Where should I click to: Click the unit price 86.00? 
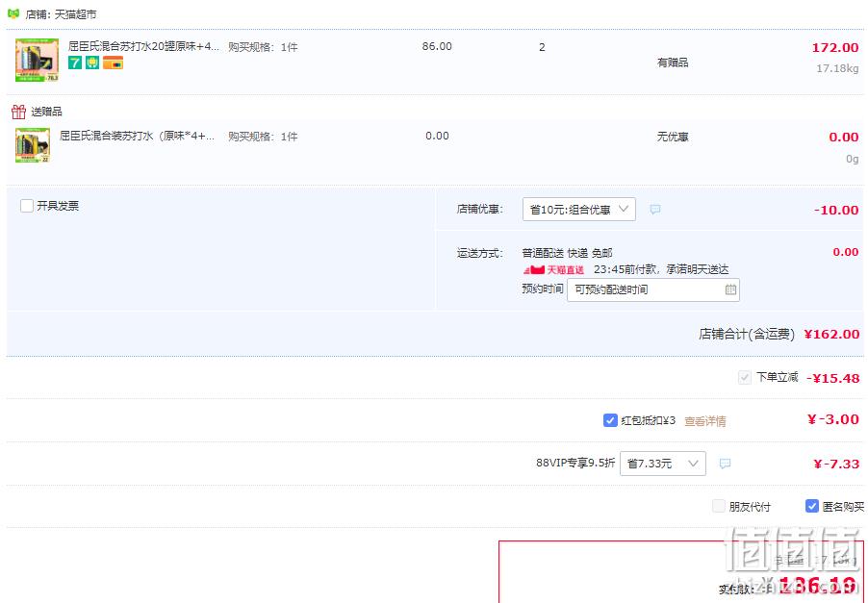437,46
